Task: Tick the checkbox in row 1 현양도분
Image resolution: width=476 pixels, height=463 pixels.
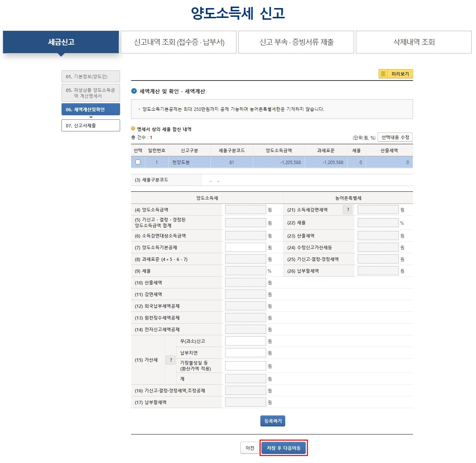Action: [138, 162]
